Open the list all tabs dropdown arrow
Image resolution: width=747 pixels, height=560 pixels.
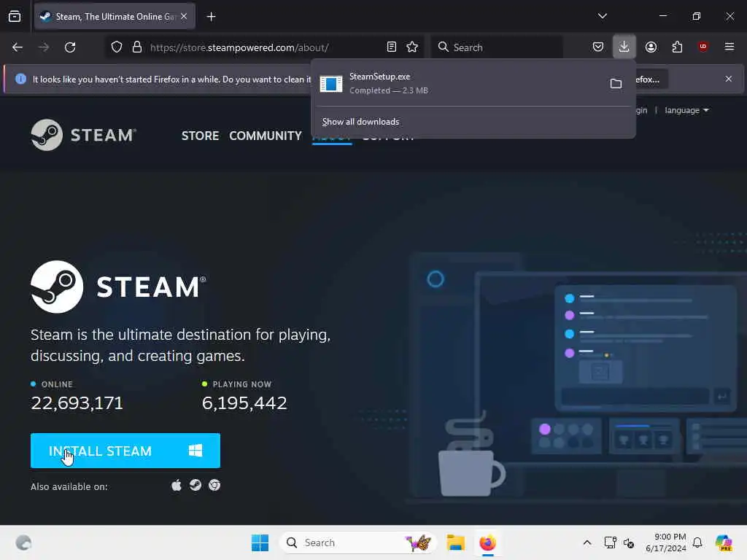[x=602, y=16]
